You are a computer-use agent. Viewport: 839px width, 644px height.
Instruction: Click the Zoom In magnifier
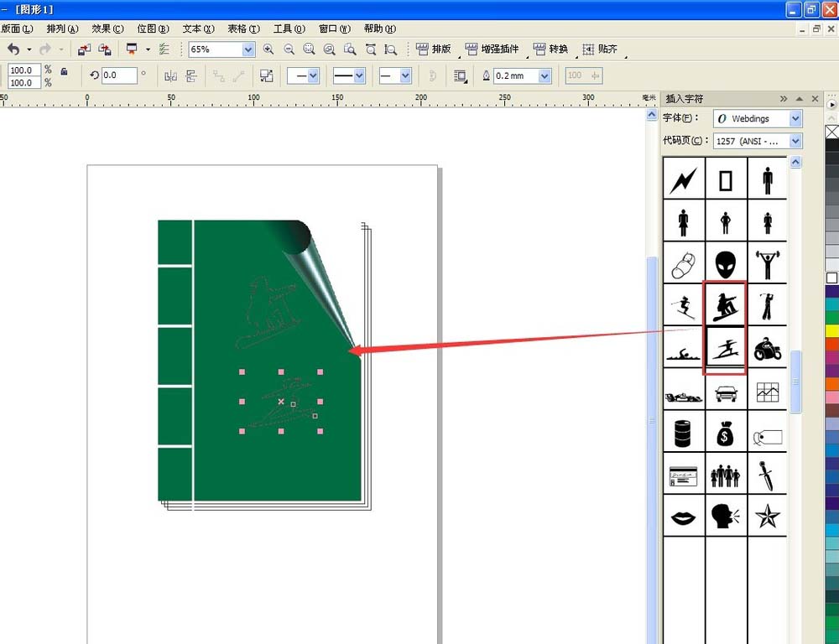pos(268,49)
